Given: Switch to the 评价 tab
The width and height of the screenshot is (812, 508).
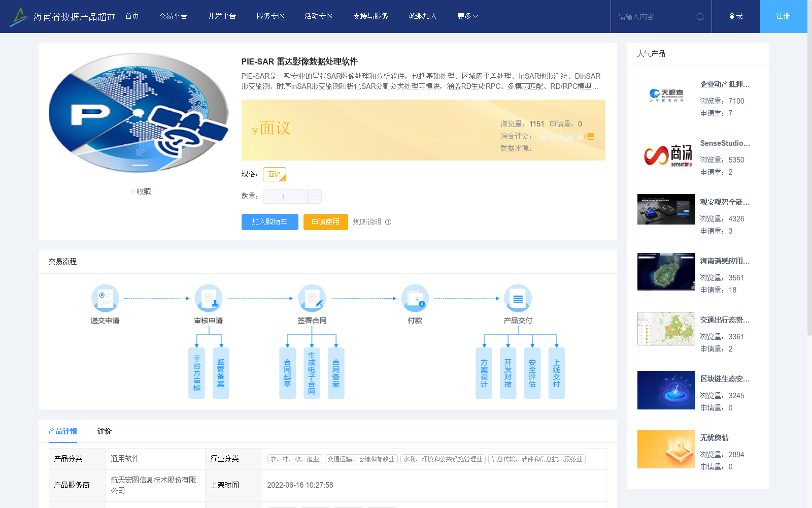Looking at the screenshot, I should [x=105, y=431].
